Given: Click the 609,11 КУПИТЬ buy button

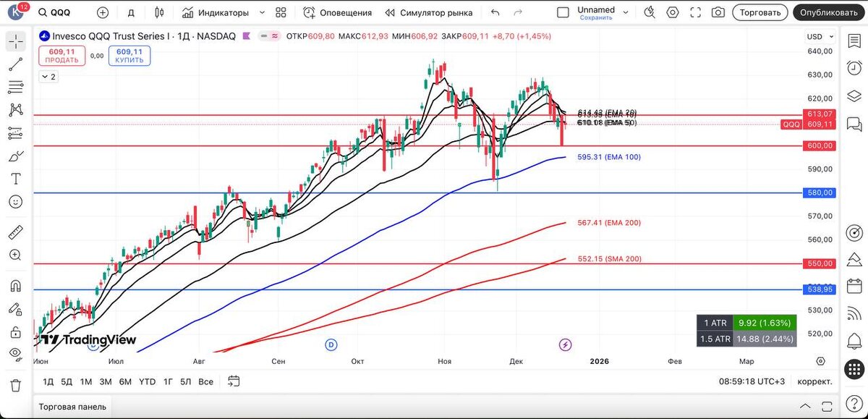Looking at the screenshot, I should (x=129, y=56).
